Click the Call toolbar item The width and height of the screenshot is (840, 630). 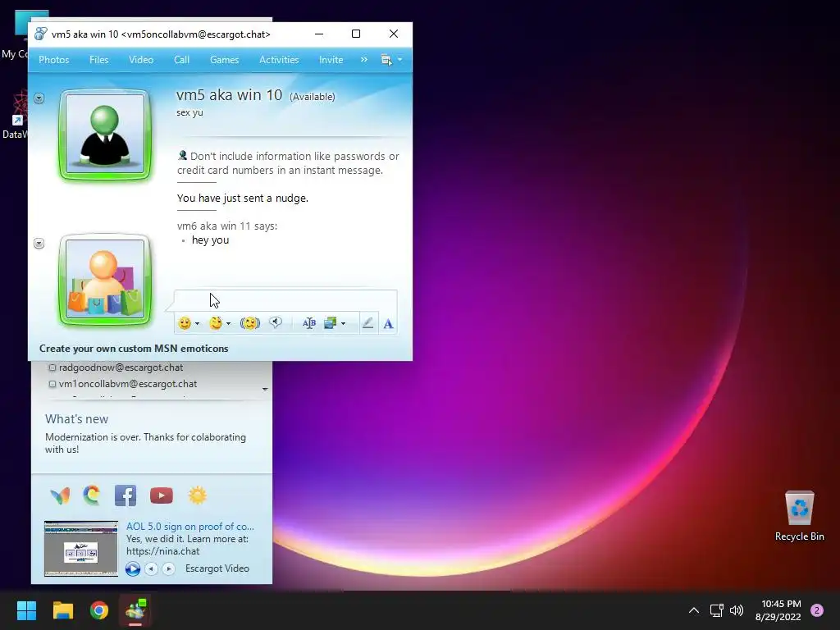[x=181, y=59]
